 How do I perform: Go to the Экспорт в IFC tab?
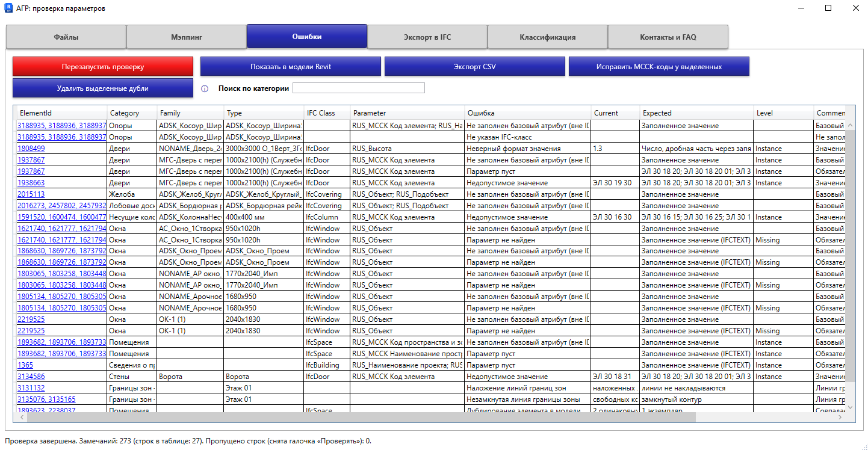tap(427, 37)
